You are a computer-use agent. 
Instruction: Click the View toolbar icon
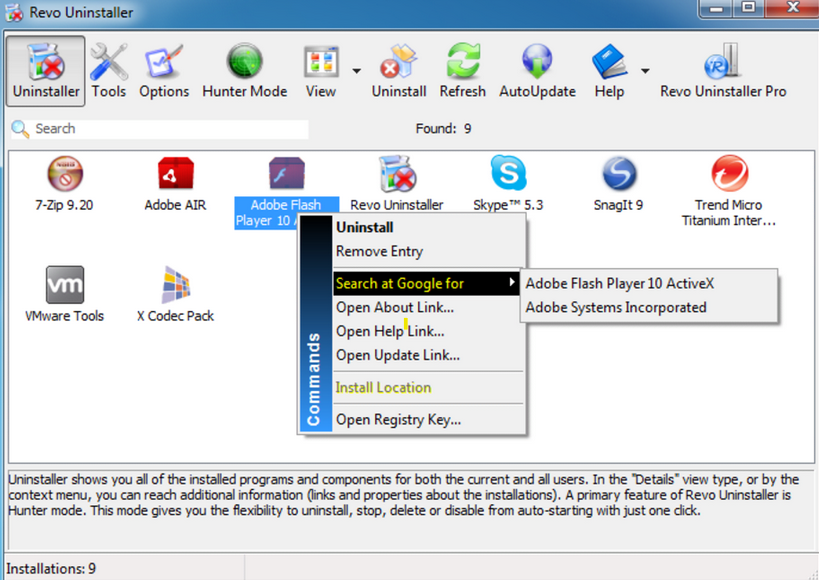[321, 62]
